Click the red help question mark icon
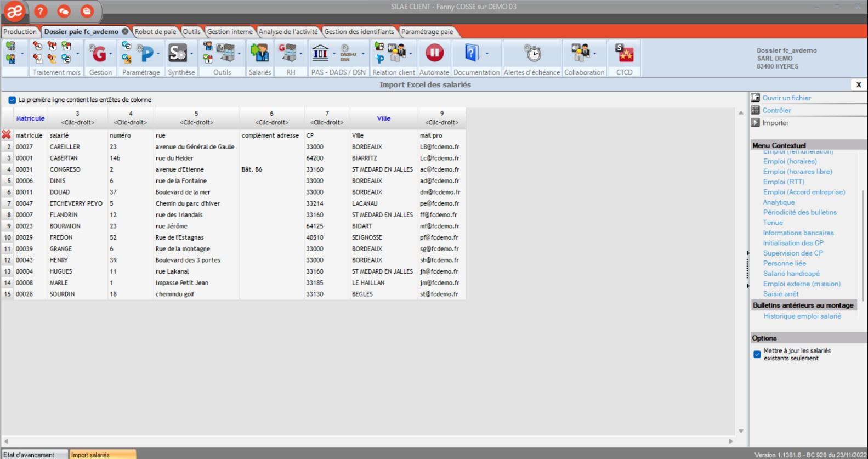This screenshot has height=459, width=868. [x=41, y=11]
